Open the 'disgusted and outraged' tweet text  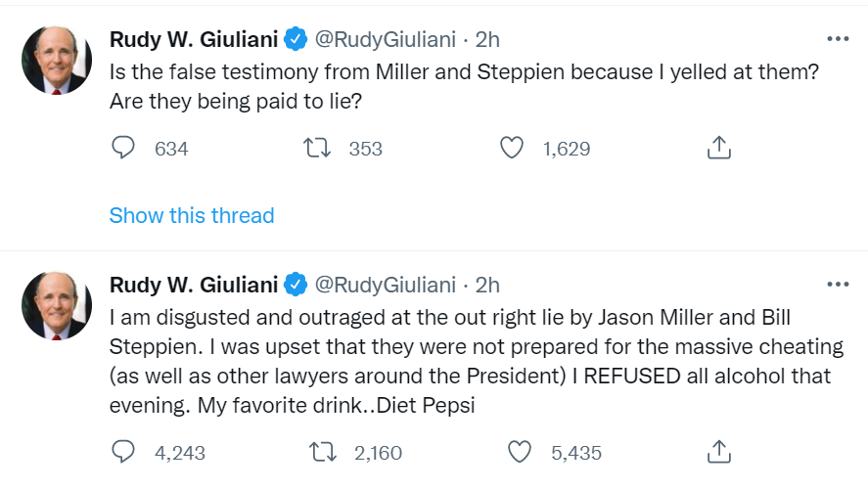click(x=440, y=362)
